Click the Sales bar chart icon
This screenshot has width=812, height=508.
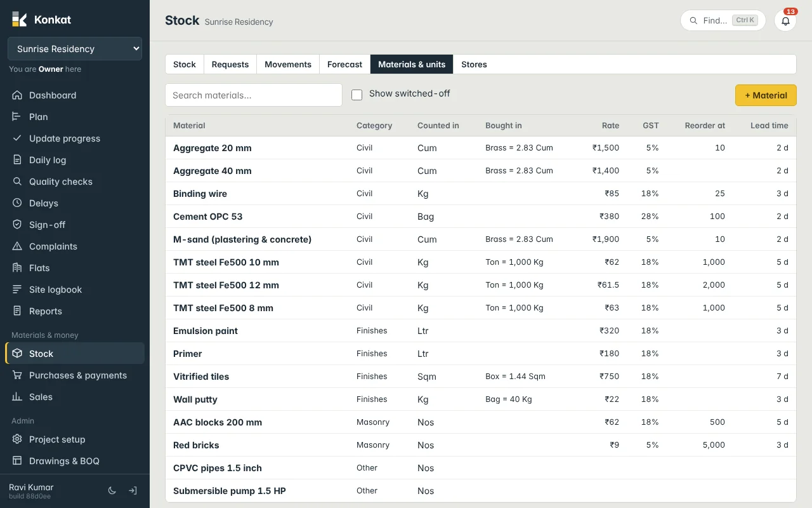(17, 397)
